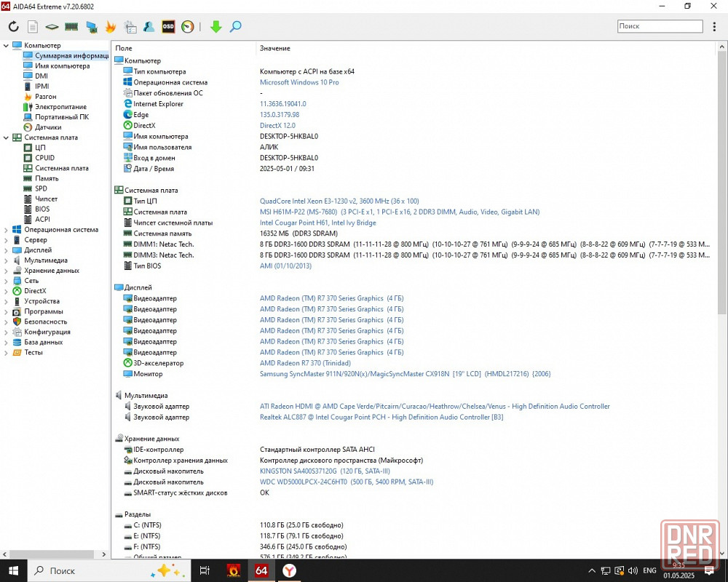Image resolution: width=728 pixels, height=582 pixels.
Task: Expand the Мультимедиа tree node
Action: tap(6, 260)
